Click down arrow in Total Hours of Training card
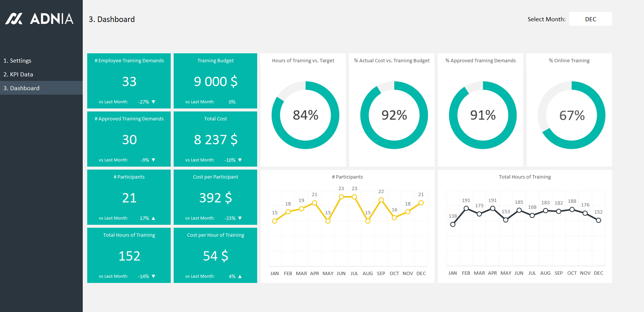Viewport: 644px width, 312px height. 154,276
